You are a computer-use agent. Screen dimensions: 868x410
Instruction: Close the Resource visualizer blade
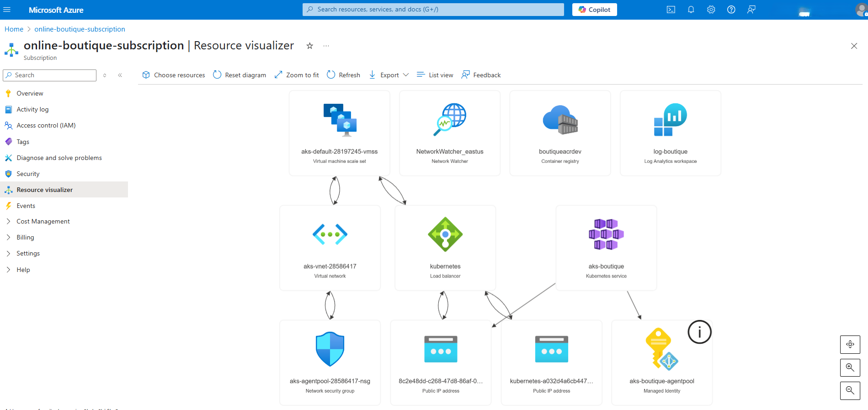[x=854, y=46]
